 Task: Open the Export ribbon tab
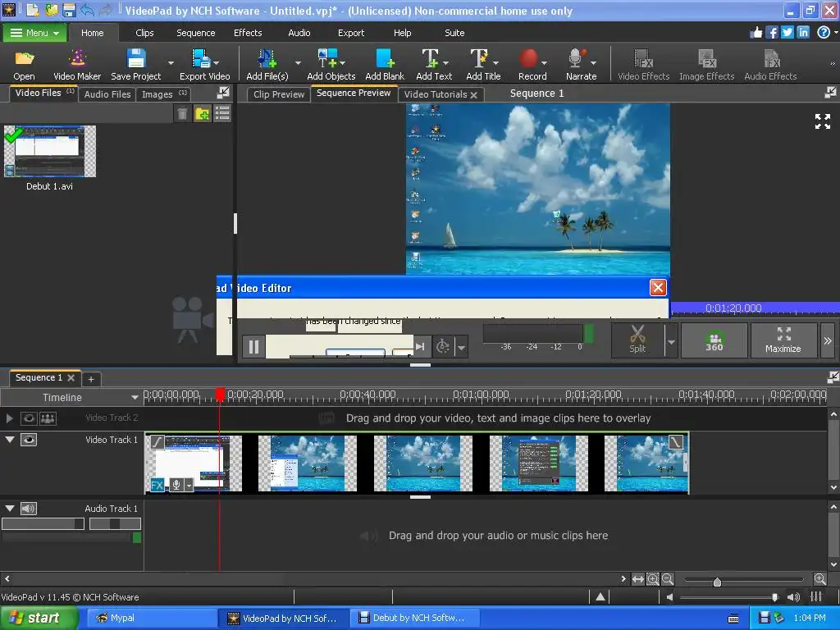click(351, 33)
